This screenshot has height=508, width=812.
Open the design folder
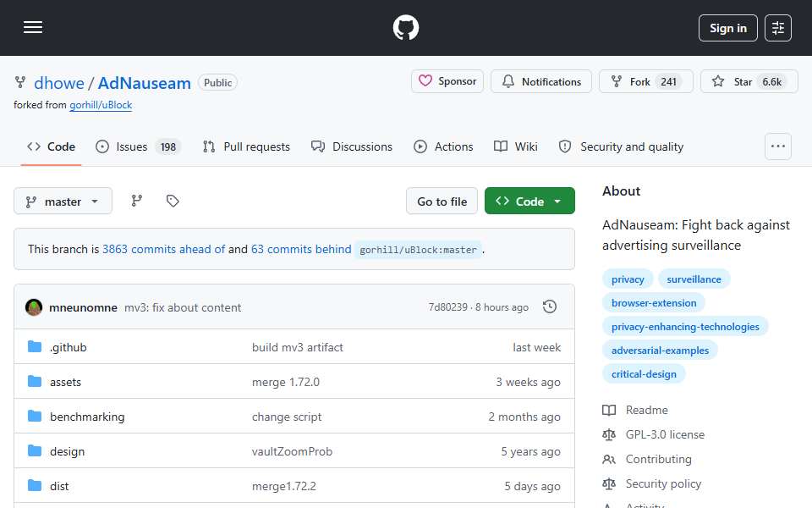tap(67, 451)
